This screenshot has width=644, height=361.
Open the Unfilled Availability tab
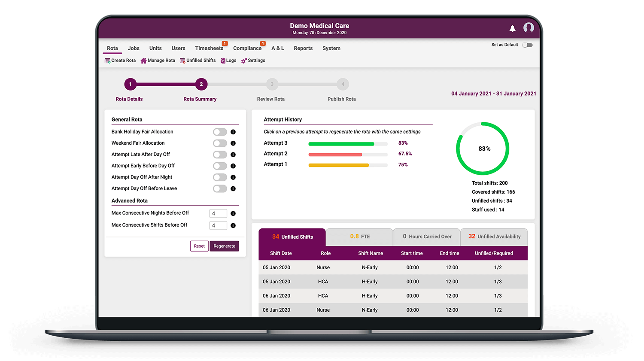(x=494, y=237)
